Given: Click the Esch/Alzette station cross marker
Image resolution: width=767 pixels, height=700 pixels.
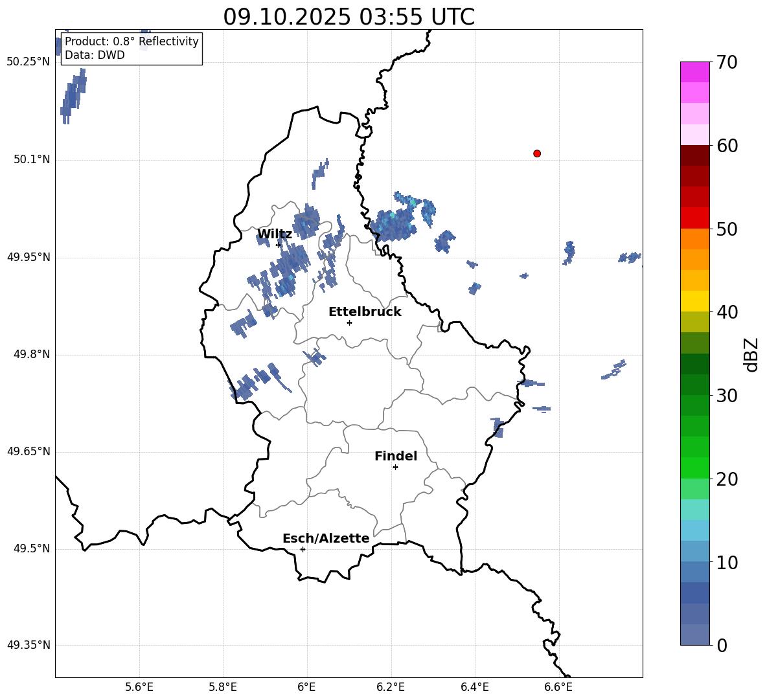Looking at the screenshot, I should pyautogui.click(x=303, y=549).
